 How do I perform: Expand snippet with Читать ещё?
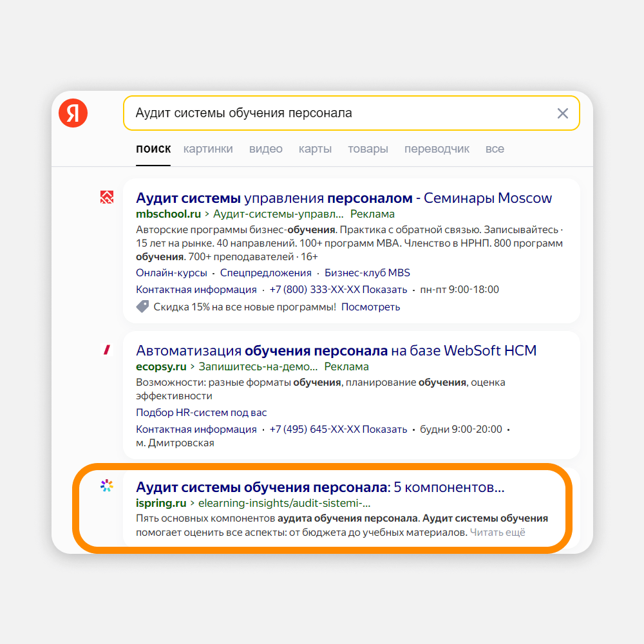click(497, 532)
